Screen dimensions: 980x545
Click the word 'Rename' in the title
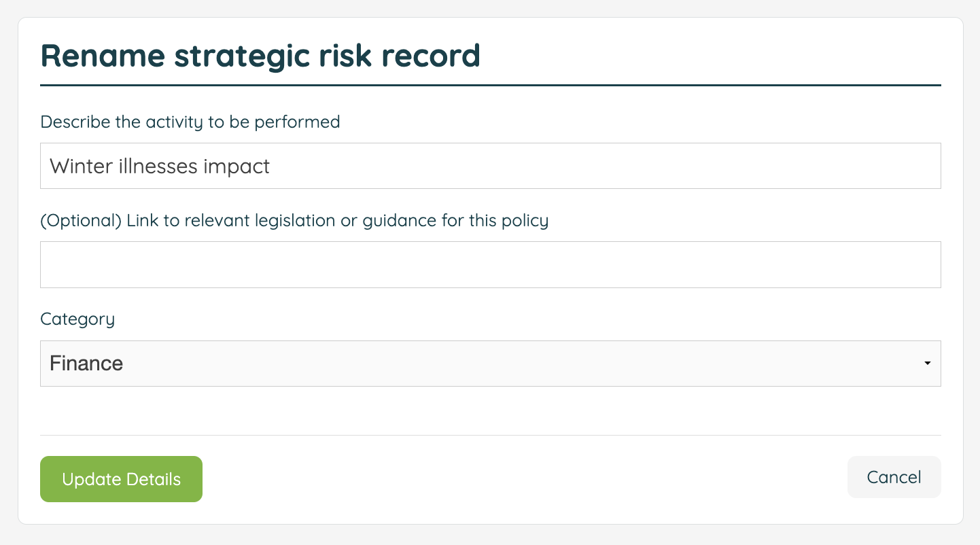103,56
